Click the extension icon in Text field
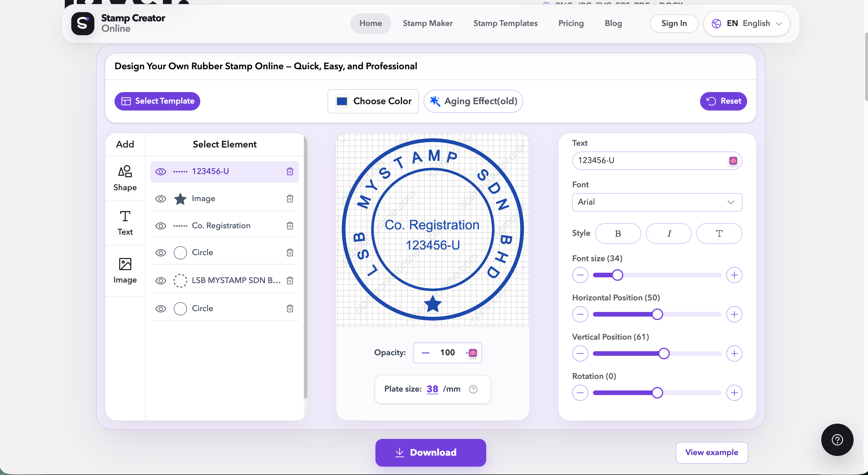The image size is (868, 475). [x=733, y=161]
